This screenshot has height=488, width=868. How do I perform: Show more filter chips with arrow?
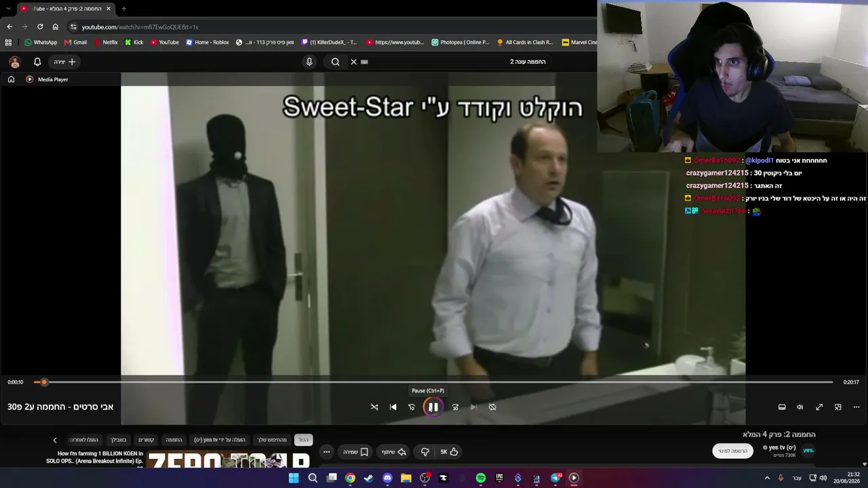tap(55, 440)
